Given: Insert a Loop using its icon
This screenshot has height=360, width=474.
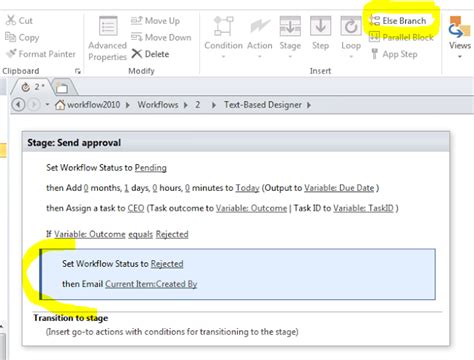Looking at the screenshot, I should pos(351,26).
